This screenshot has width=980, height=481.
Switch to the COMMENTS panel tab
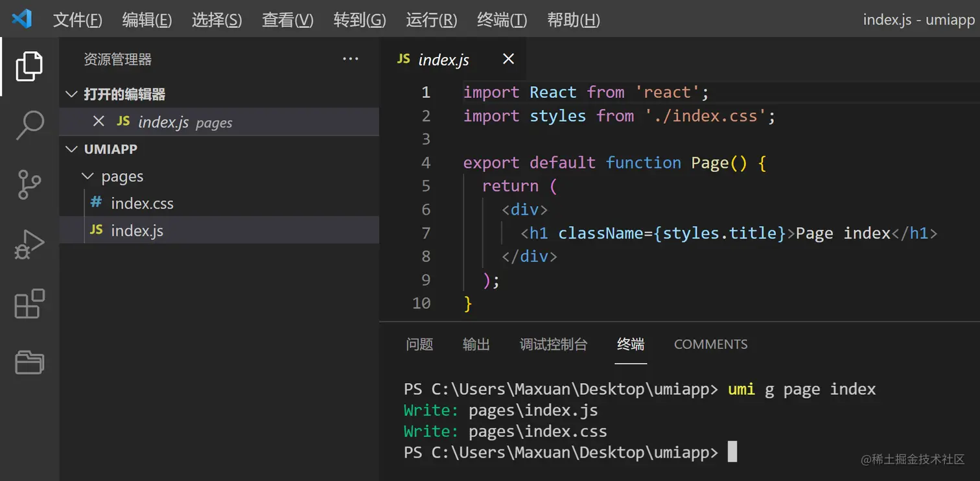(711, 344)
